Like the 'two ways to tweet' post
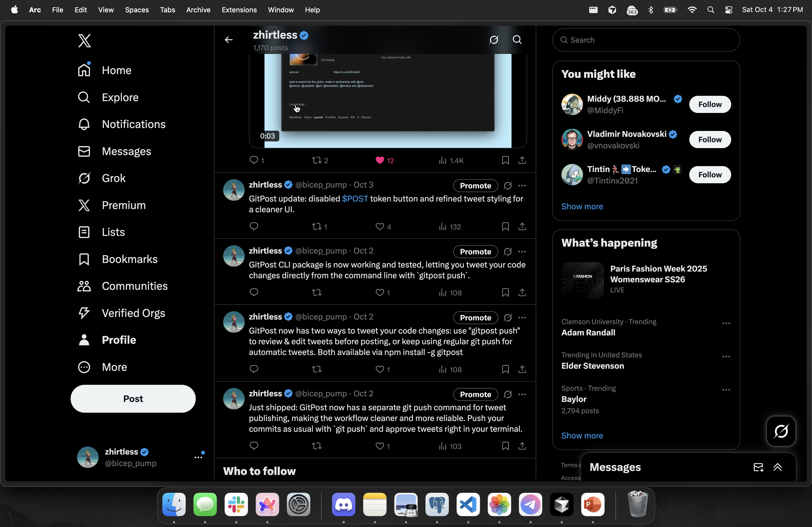812x527 pixels. click(379, 369)
